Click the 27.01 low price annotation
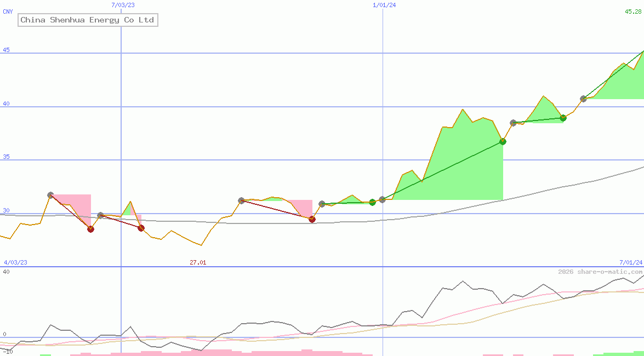Viewport: 644px width, 356px height. [x=197, y=262]
